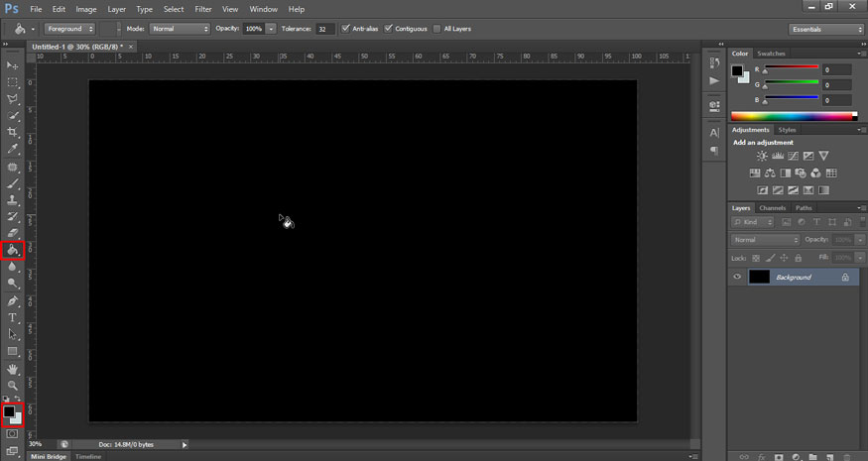The width and height of the screenshot is (868, 461).
Task: Switch to the Swatches tab
Action: coord(770,53)
